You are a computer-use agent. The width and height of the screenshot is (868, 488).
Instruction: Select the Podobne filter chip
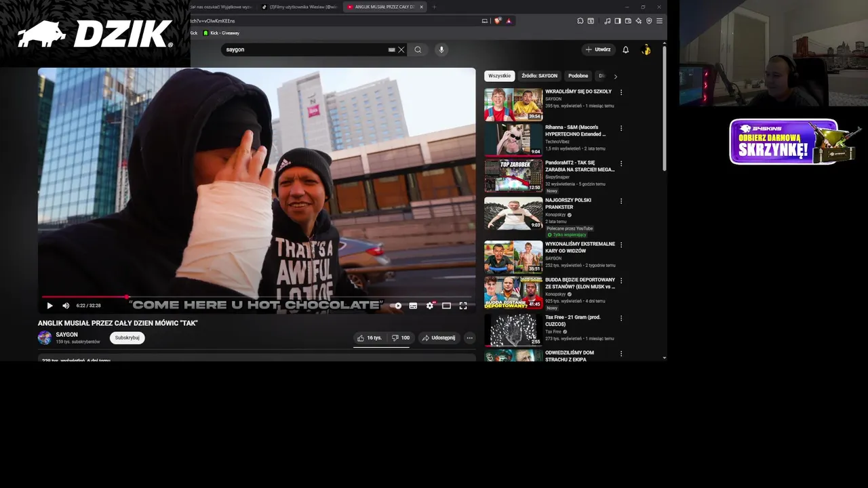[x=578, y=76]
